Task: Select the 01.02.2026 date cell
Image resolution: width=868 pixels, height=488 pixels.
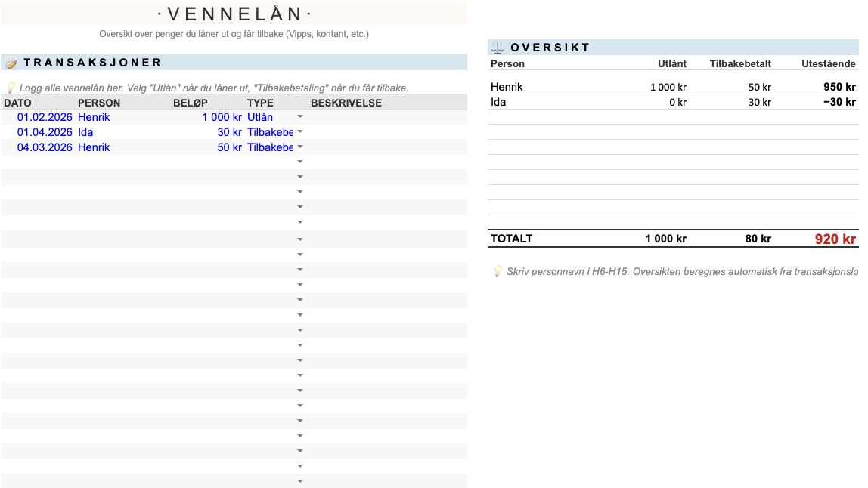Action: click(x=44, y=117)
